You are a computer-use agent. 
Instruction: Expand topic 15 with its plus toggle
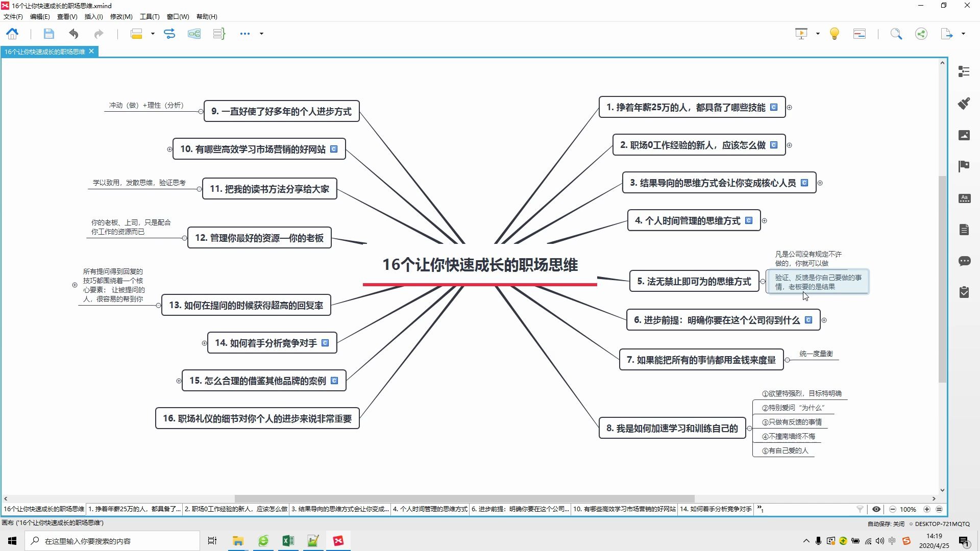click(x=179, y=381)
